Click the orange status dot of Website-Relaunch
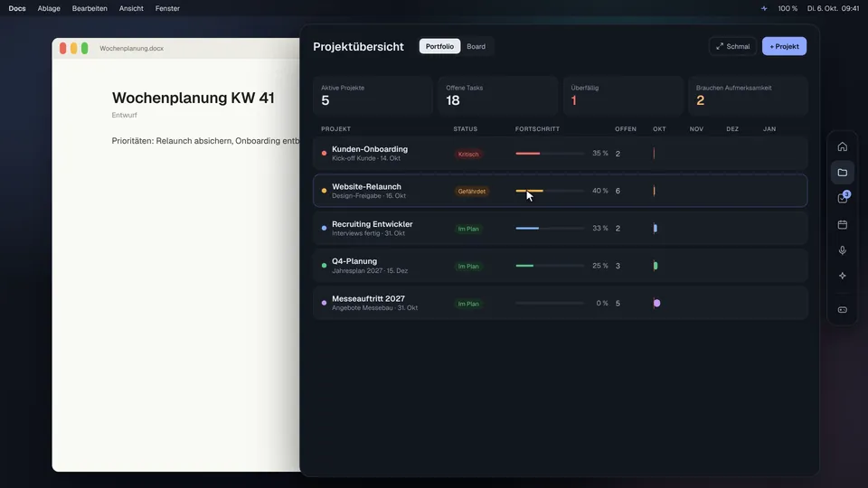Image resolution: width=868 pixels, height=488 pixels. pos(324,191)
